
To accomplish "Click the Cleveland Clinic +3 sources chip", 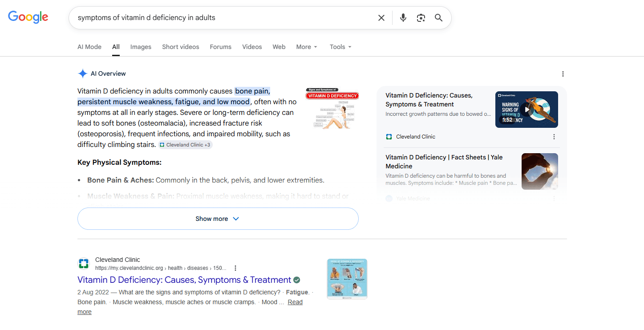I will (x=186, y=145).
